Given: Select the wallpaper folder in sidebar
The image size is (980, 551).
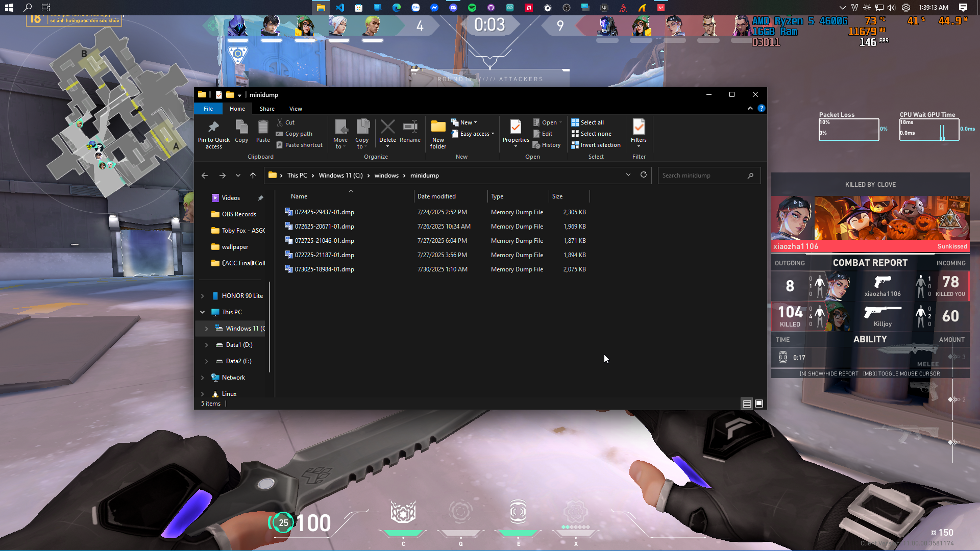Looking at the screenshot, I should pyautogui.click(x=234, y=247).
